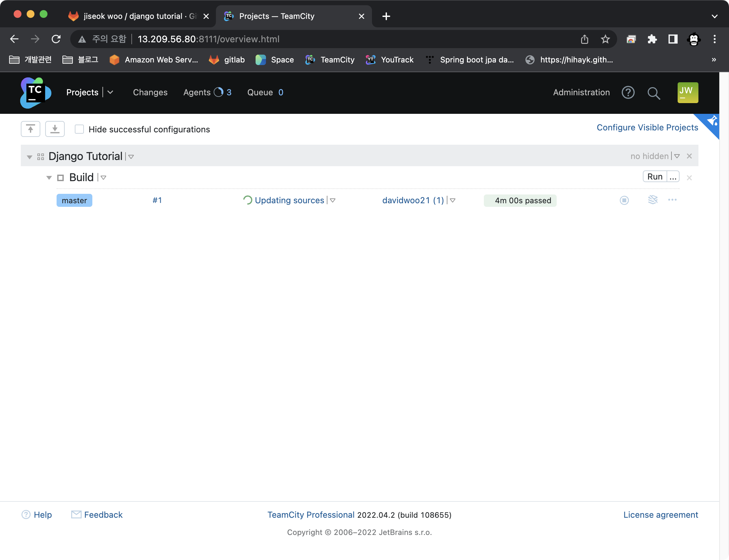Image resolution: width=729 pixels, height=560 pixels.
Task: Open davidwoo21 (1) changes link
Action: 413,200
